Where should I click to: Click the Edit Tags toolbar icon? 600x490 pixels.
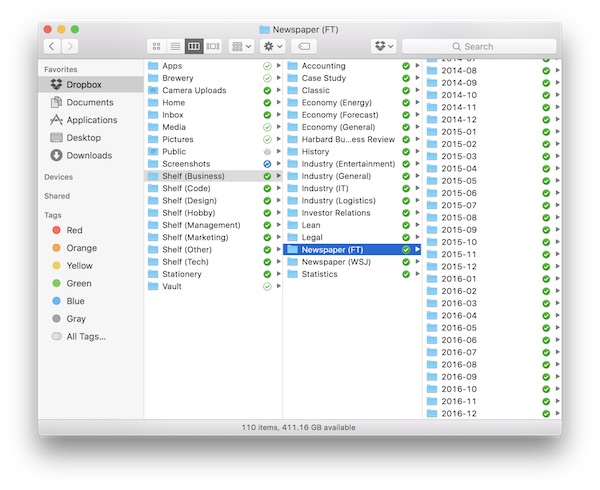click(x=305, y=46)
